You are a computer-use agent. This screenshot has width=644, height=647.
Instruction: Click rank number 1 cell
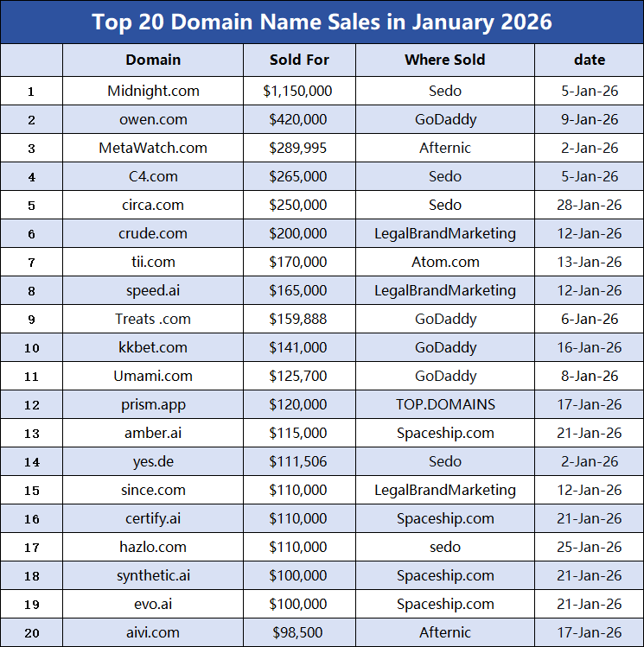click(31, 91)
